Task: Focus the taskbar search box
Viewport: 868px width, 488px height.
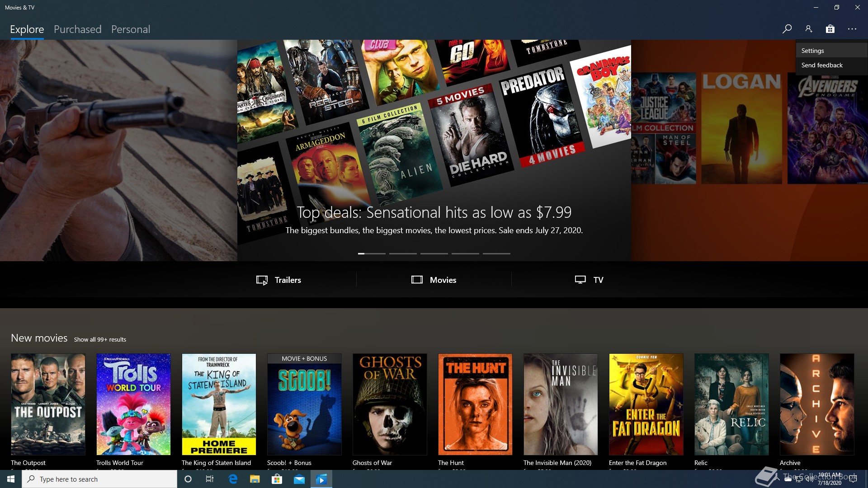Action: pos(99,479)
